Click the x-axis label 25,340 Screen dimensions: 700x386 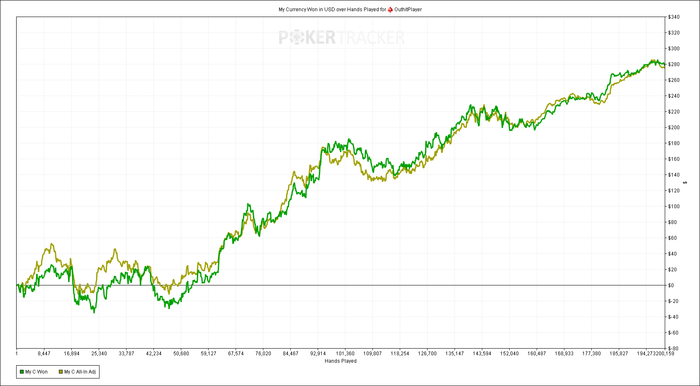[99, 353]
